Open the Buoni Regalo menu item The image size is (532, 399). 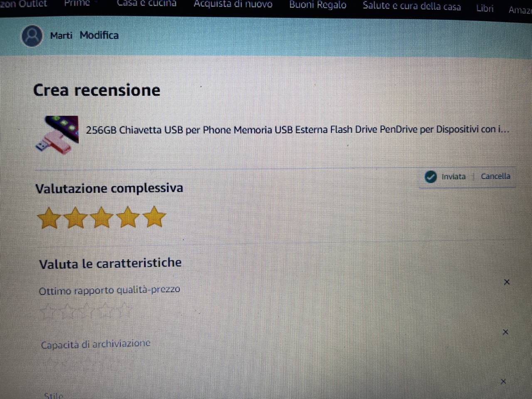click(x=318, y=5)
